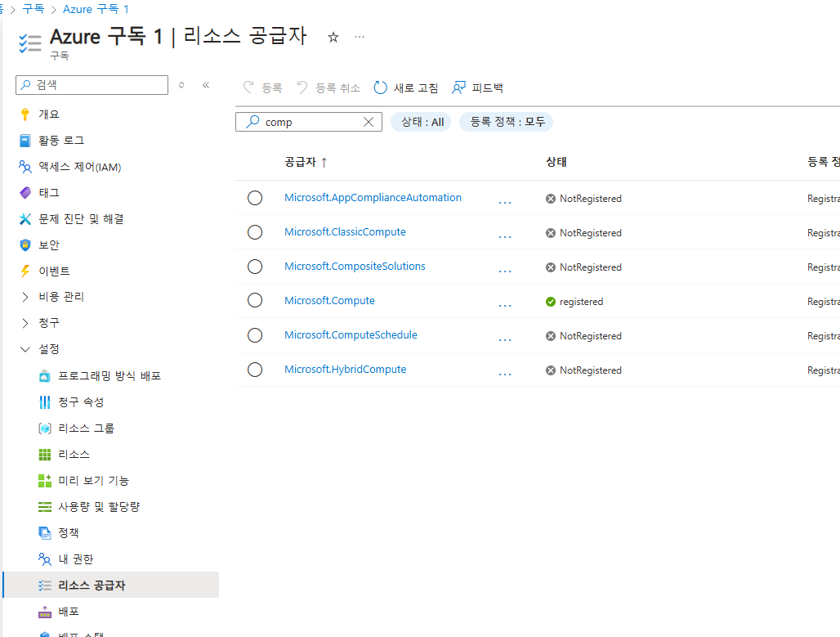Image resolution: width=840 pixels, height=637 pixels.
Task: Collapse the sidebar with double chevron icon
Action: (206, 85)
